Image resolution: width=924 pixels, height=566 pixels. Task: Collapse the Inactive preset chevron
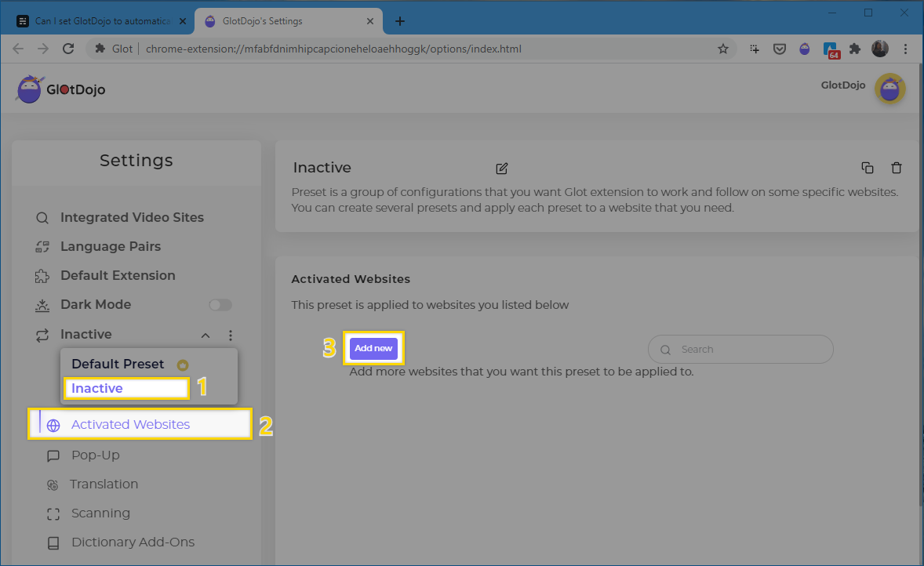coord(205,335)
